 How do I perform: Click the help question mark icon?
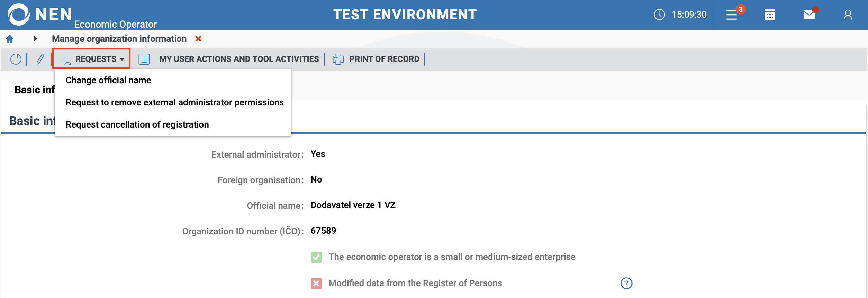coord(626,283)
